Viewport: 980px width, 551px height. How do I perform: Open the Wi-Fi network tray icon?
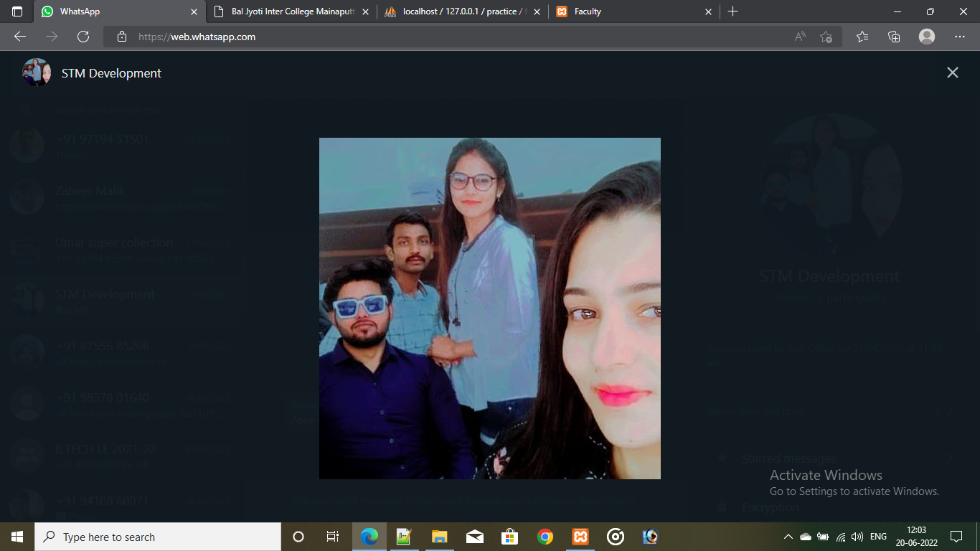(x=841, y=537)
